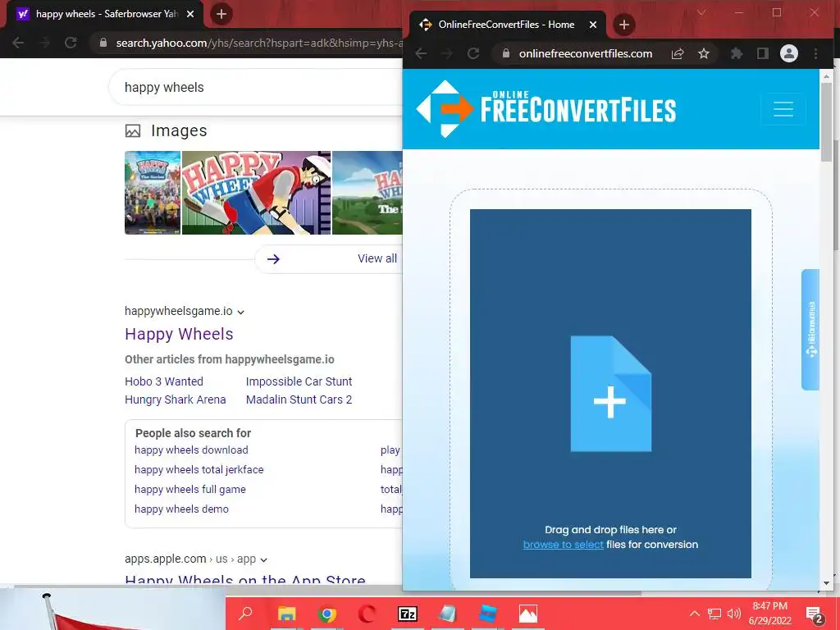Open the green landscape Happy Wheels thumbnail

click(x=367, y=193)
